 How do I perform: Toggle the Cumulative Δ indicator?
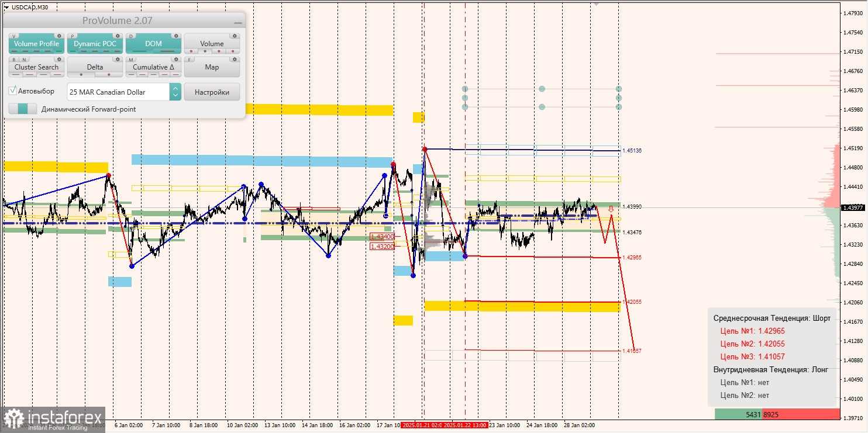tap(153, 67)
